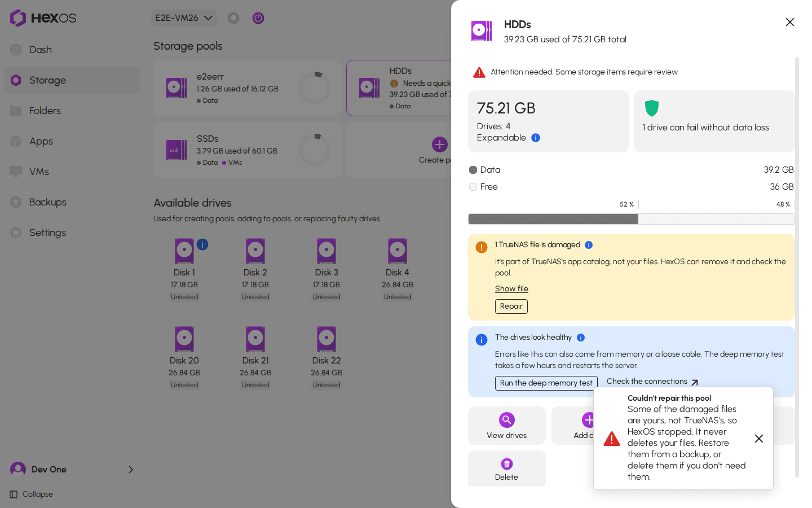Click the 1 drive can fail shield icon
Screen dimensions: 812x508
click(x=652, y=108)
